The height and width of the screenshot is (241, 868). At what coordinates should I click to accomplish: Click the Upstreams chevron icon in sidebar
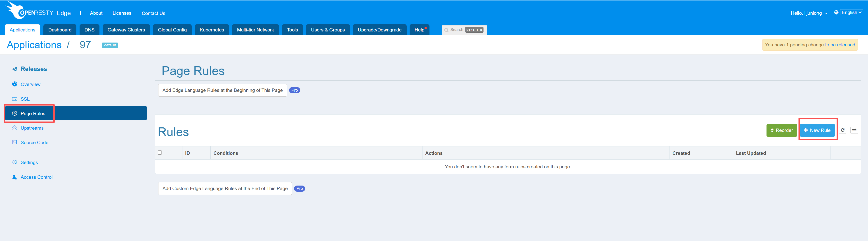pyautogui.click(x=14, y=128)
